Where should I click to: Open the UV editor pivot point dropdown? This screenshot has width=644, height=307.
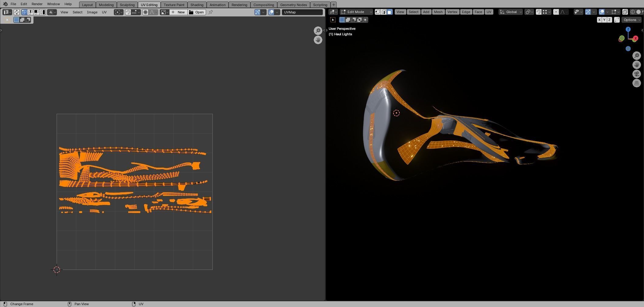[x=119, y=12]
